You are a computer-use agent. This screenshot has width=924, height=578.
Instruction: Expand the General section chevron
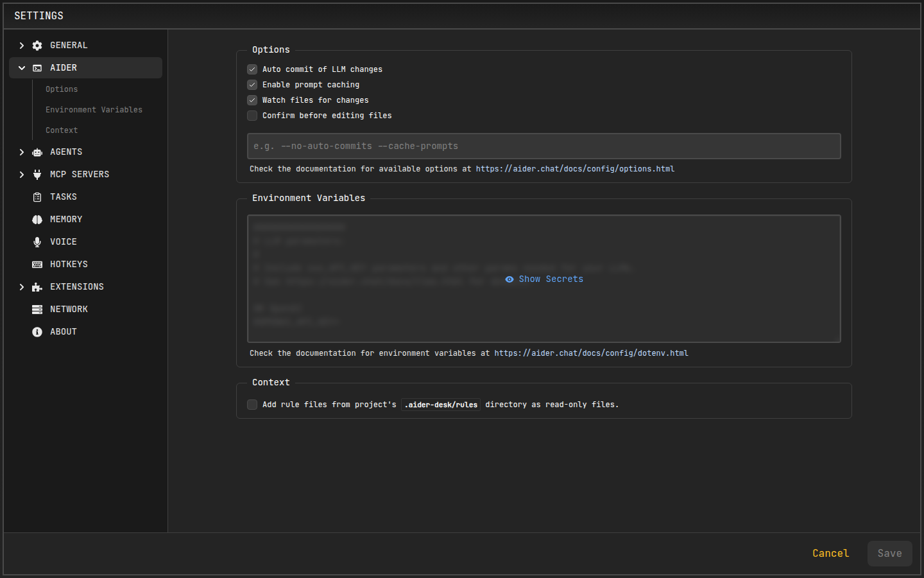point(22,46)
